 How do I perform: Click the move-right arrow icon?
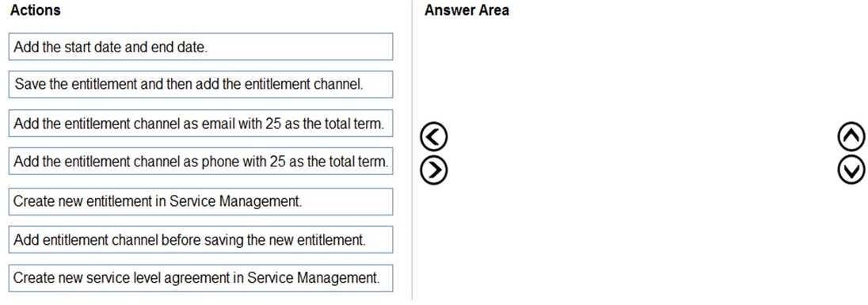pyautogui.click(x=433, y=170)
